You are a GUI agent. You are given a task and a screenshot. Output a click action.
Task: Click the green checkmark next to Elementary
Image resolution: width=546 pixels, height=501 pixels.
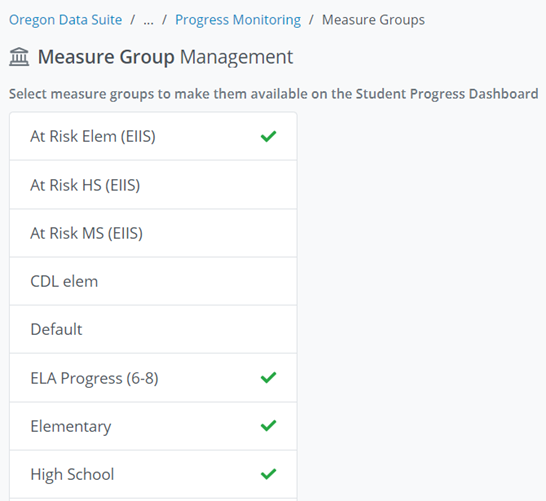[268, 425]
